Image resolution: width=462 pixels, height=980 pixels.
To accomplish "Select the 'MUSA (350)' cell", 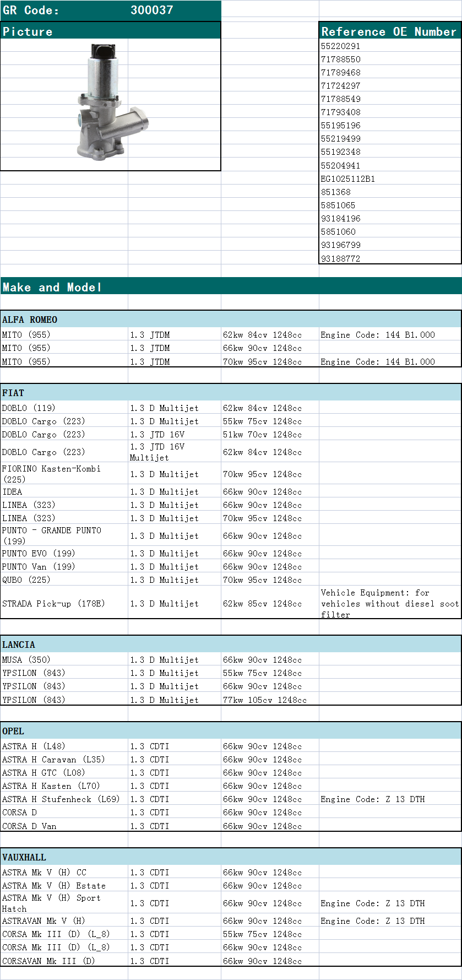I will pyautogui.click(x=64, y=659).
